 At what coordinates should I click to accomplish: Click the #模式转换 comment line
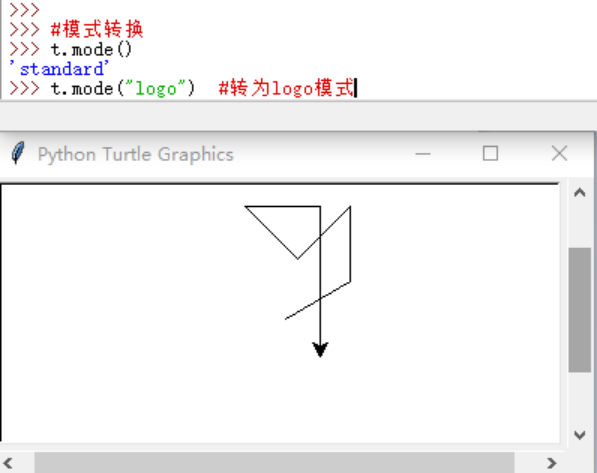pos(97,29)
